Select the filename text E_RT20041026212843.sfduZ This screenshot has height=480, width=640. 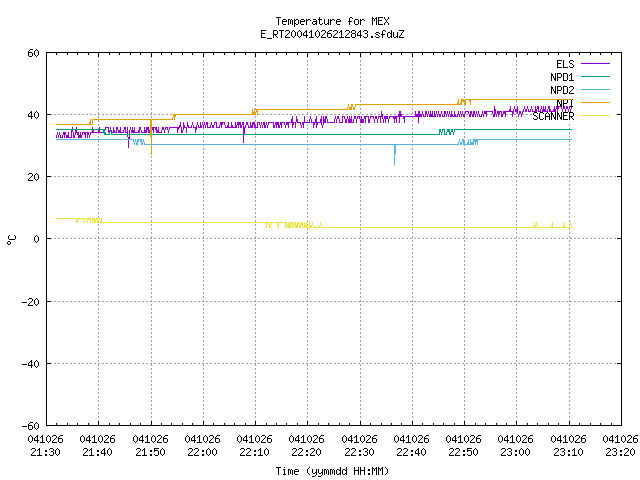332,34
